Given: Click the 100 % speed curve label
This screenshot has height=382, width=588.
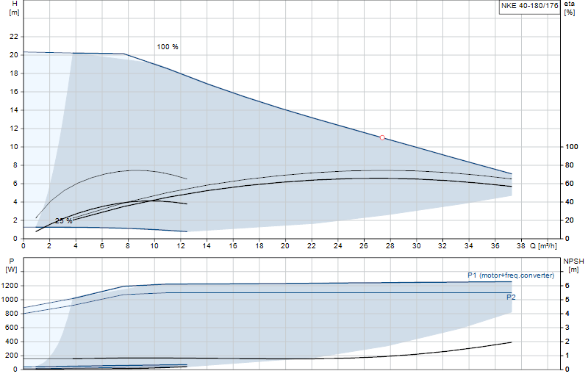Looking at the screenshot, I should [168, 47].
